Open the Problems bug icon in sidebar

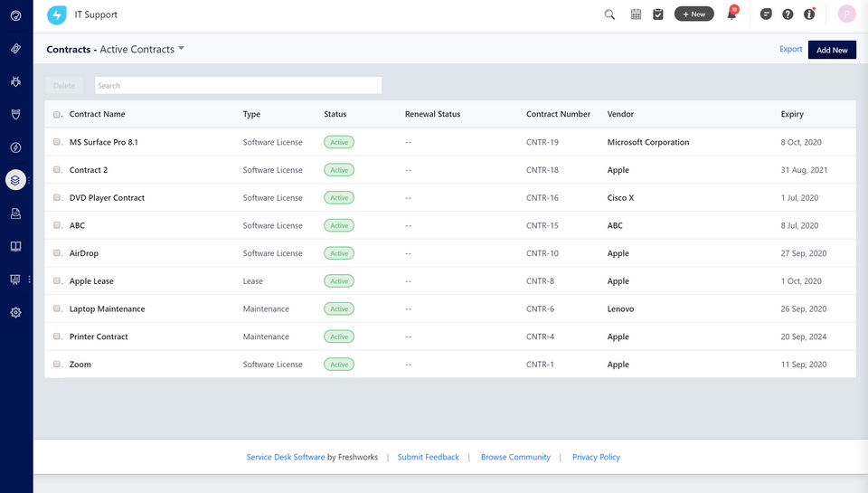point(16,81)
